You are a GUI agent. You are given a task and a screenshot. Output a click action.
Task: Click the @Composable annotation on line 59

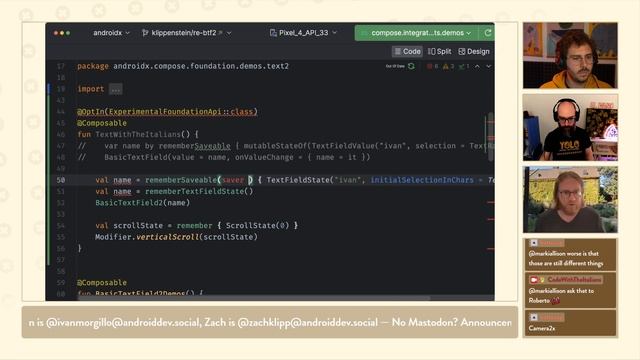tap(102, 282)
